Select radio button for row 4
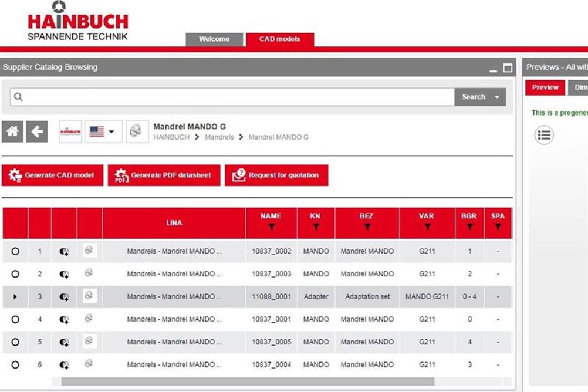 point(15,320)
